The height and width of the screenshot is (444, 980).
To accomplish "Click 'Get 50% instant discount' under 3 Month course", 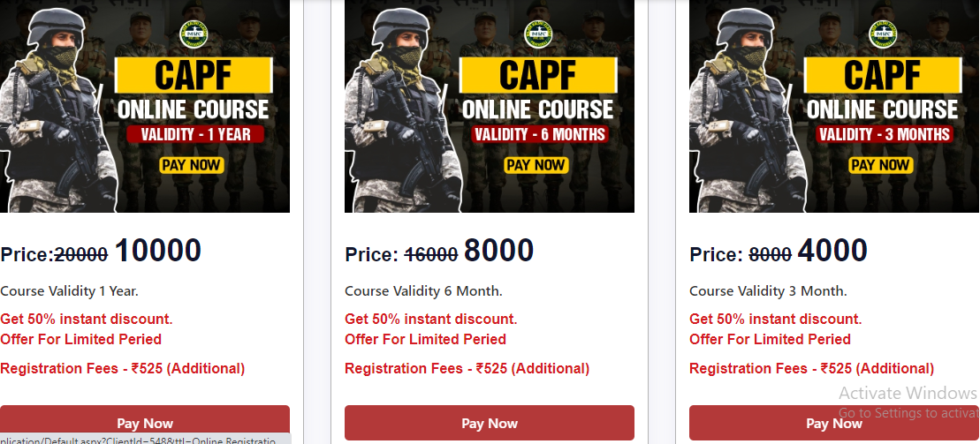I will pos(776,320).
